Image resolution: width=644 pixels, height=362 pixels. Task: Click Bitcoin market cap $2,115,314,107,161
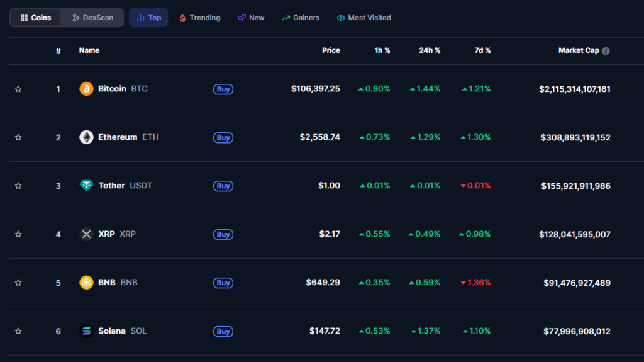pyautogui.click(x=575, y=89)
